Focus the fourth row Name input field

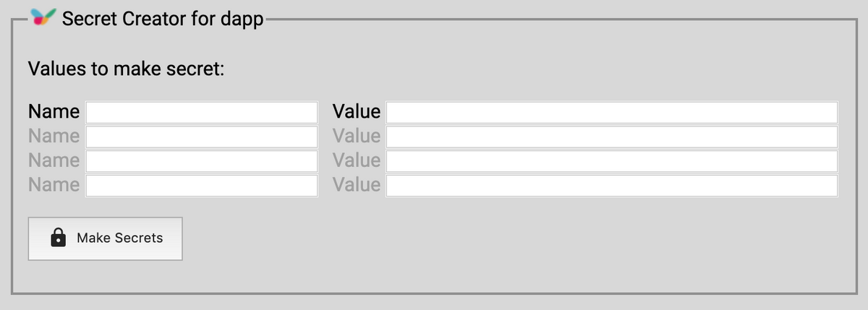click(x=202, y=185)
